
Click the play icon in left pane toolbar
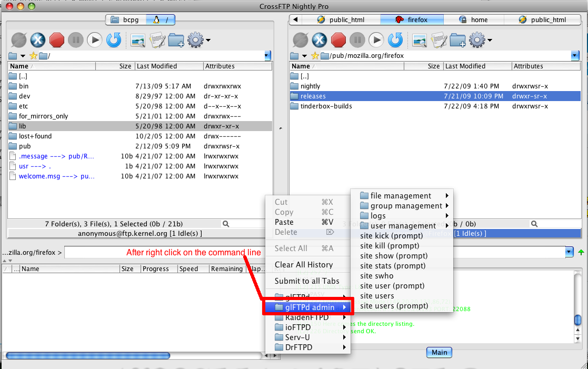[x=95, y=40]
